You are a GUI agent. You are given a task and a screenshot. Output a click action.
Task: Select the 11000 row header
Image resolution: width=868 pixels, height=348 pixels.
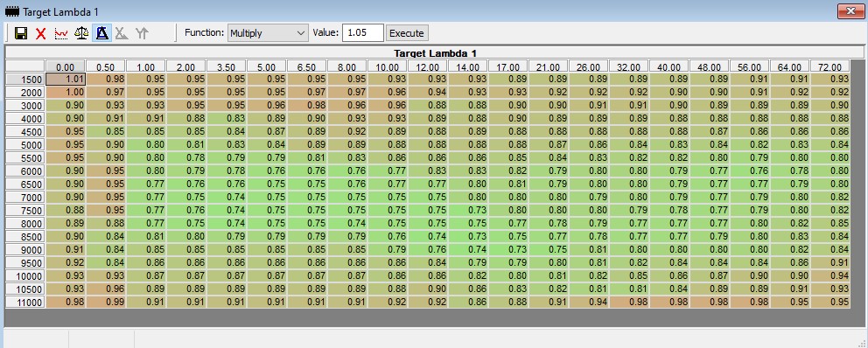(x=24, y=302)
